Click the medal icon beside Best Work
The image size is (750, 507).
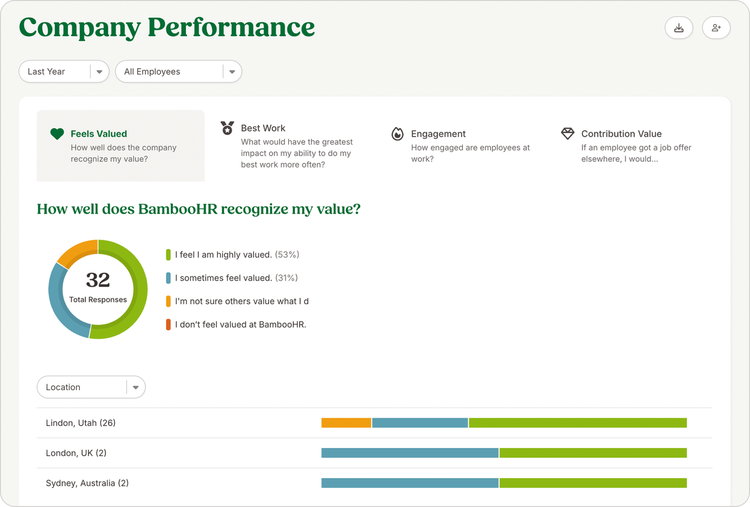tap(227, 128)
